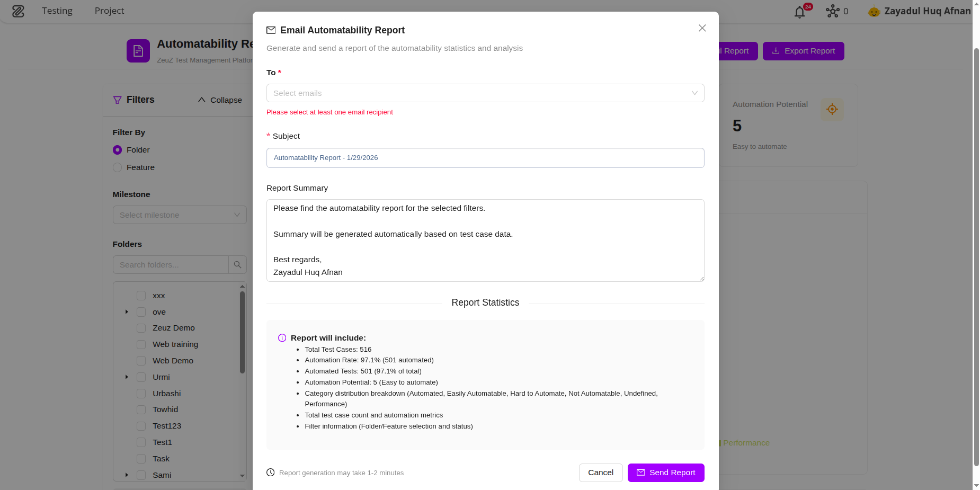Viewport: 980px width, 490px height.
Task: Check the Web Demo folder checkbox
Action: tap(141, 361)
